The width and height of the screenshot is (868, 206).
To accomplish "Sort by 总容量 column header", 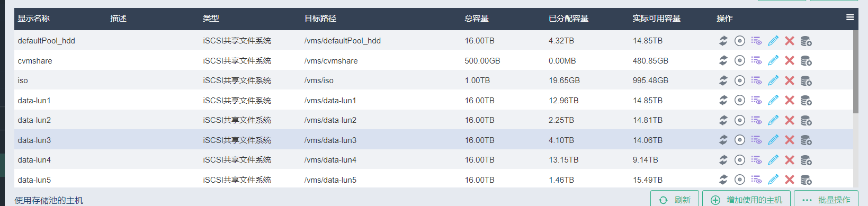I will pos(477,19).
